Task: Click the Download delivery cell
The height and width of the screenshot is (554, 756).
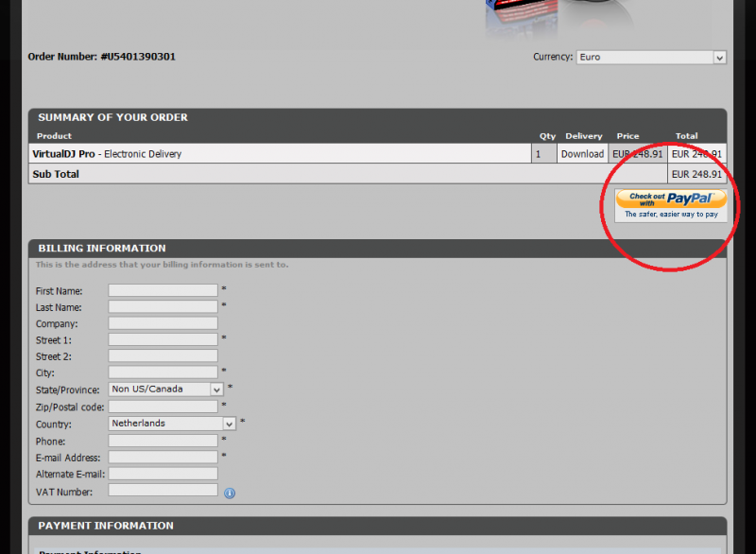Action: [582, 154]
